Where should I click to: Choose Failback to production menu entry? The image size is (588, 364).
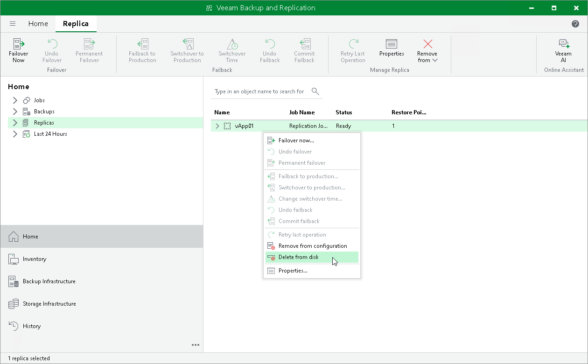tap(312, 176)
